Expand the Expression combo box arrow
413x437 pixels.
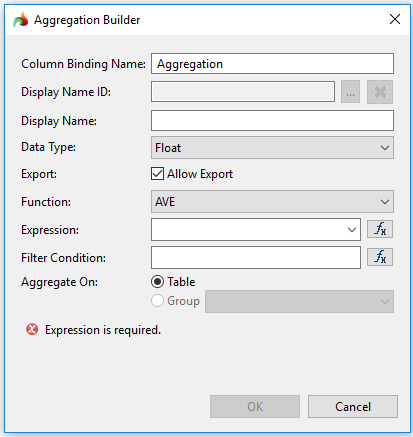(352, 229)
